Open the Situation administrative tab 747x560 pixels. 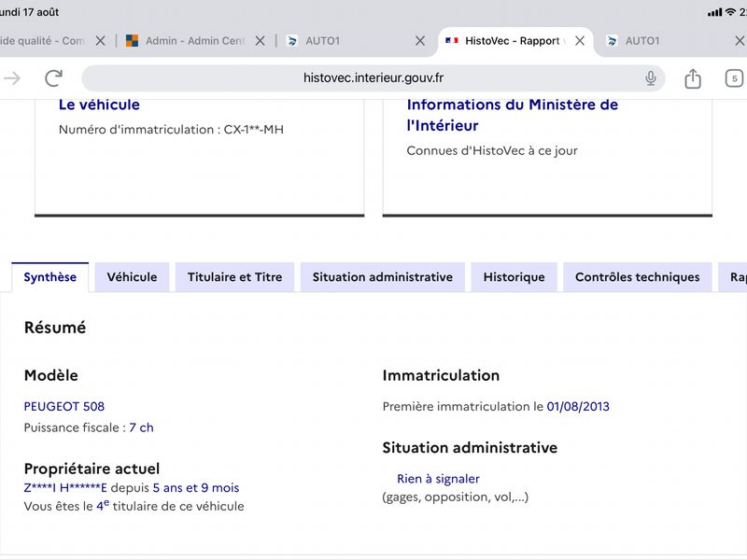point(383,276)
